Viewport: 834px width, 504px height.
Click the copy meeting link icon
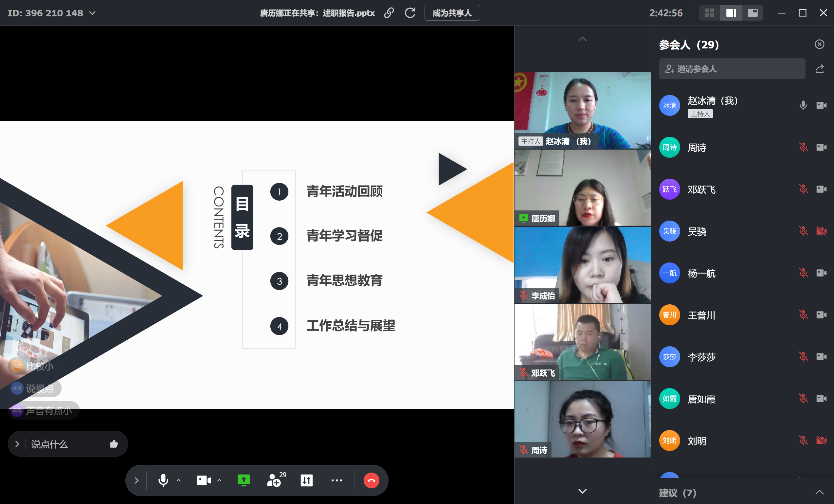point(389,13)
